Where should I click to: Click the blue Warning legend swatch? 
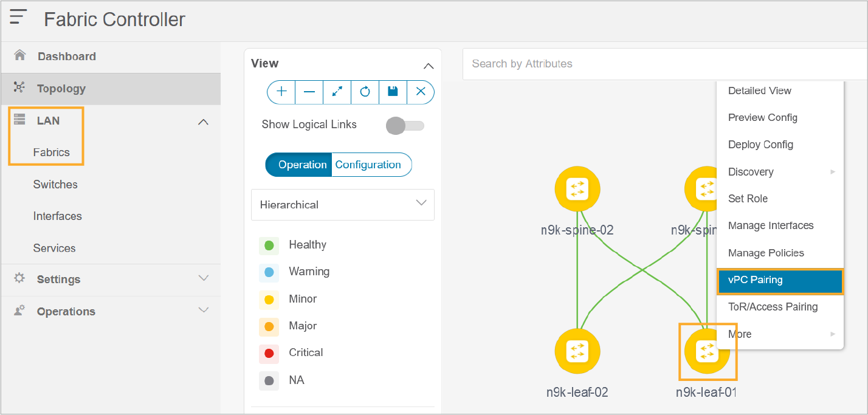click(x=269, y=272)
